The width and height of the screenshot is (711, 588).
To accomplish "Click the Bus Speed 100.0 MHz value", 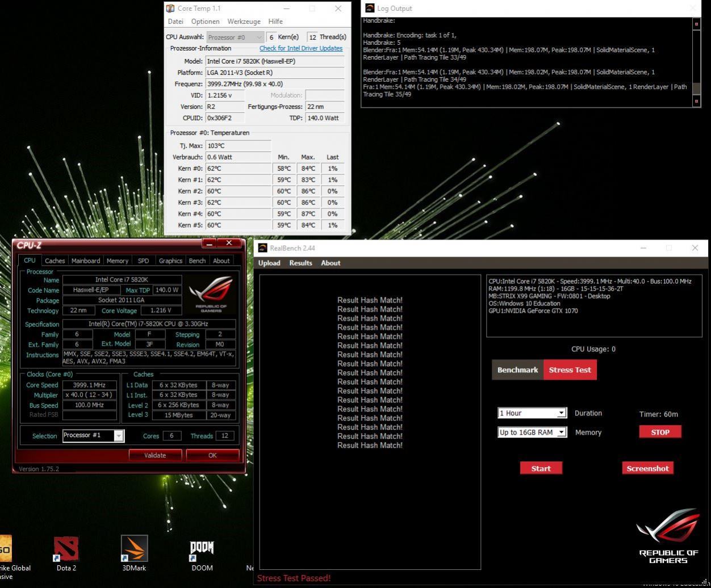I will point(89,405).
